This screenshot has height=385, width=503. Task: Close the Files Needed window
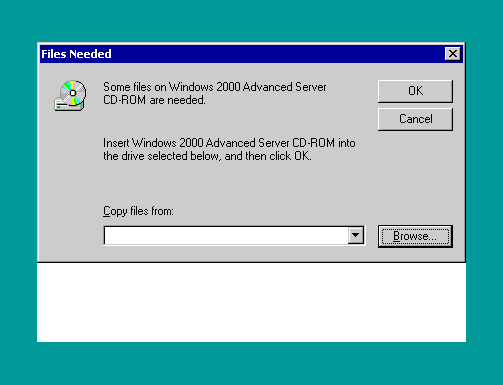coord(453,54)
